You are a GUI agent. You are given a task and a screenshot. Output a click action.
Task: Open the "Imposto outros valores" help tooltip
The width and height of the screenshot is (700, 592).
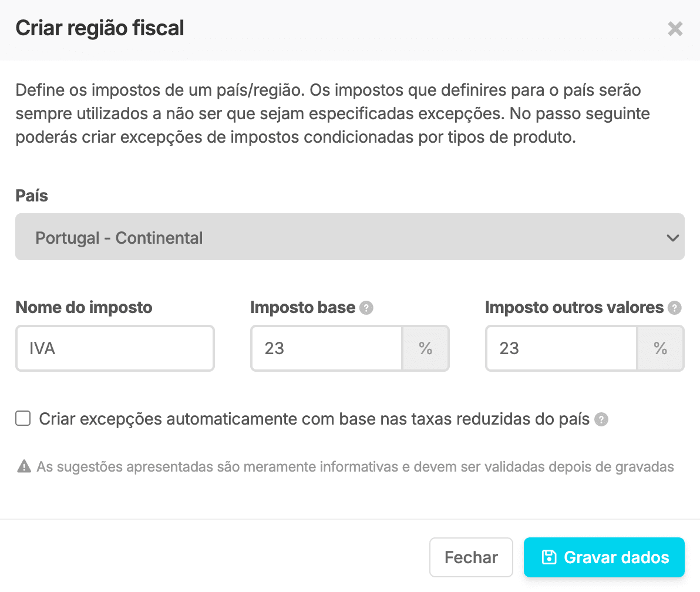(677, 307)
